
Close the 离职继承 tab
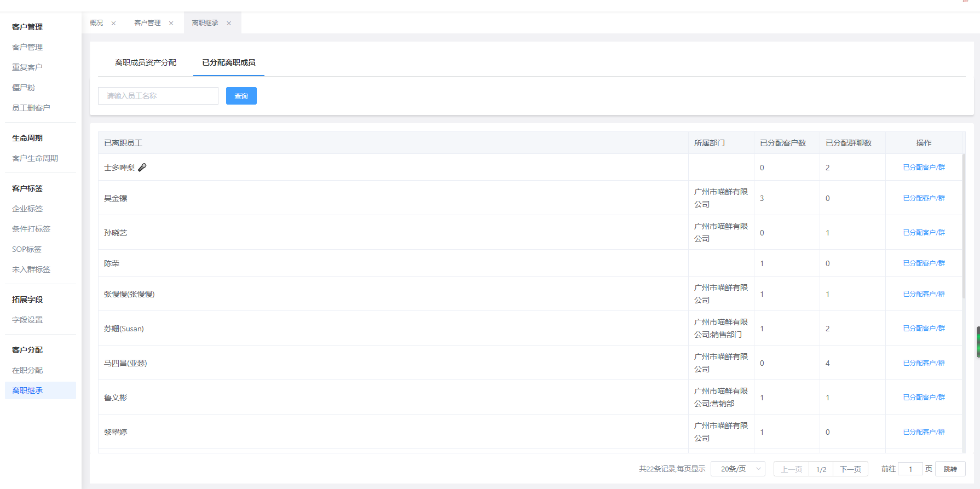229,23
